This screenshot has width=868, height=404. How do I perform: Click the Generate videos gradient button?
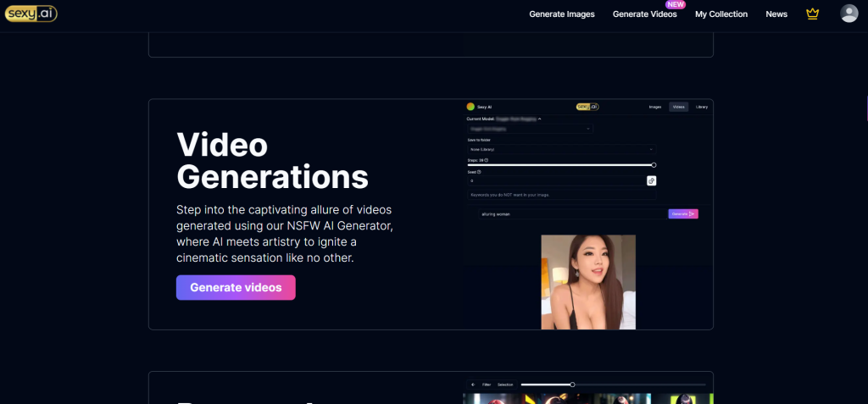236,287
